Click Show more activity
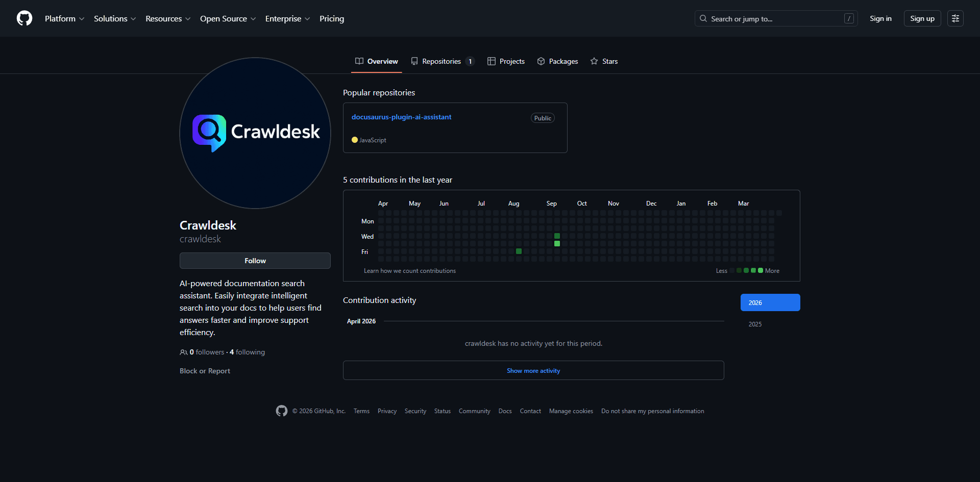The height and width of the screenshot is (482, 980). [x=533, y=370]
